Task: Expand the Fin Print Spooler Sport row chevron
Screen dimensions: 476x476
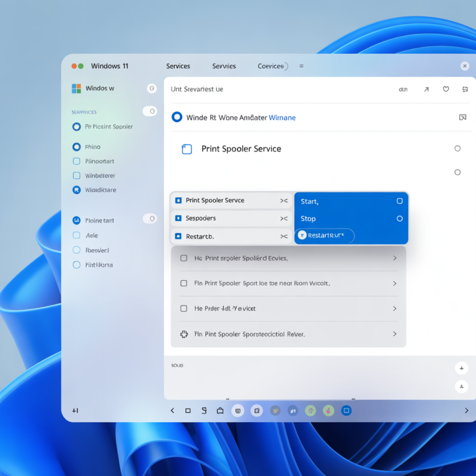Action: (395, 283)
